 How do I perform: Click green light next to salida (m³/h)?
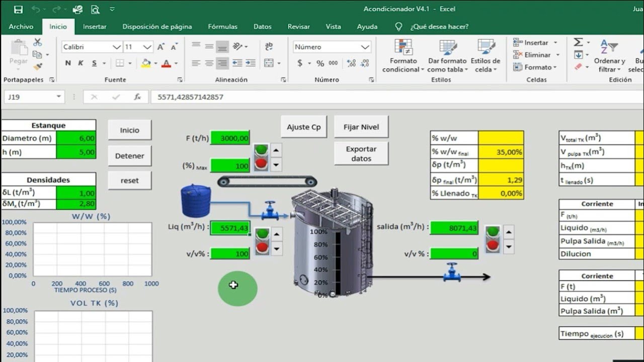click(493, 232)
